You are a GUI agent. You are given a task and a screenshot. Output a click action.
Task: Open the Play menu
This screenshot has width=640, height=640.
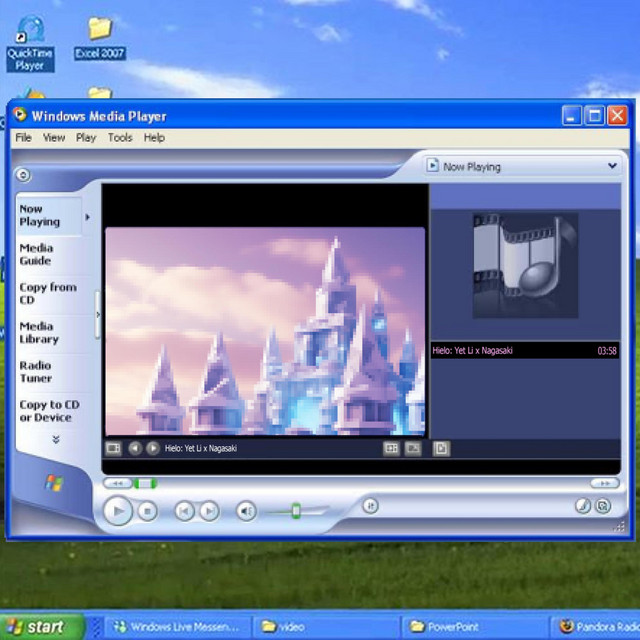pos(86,138)
